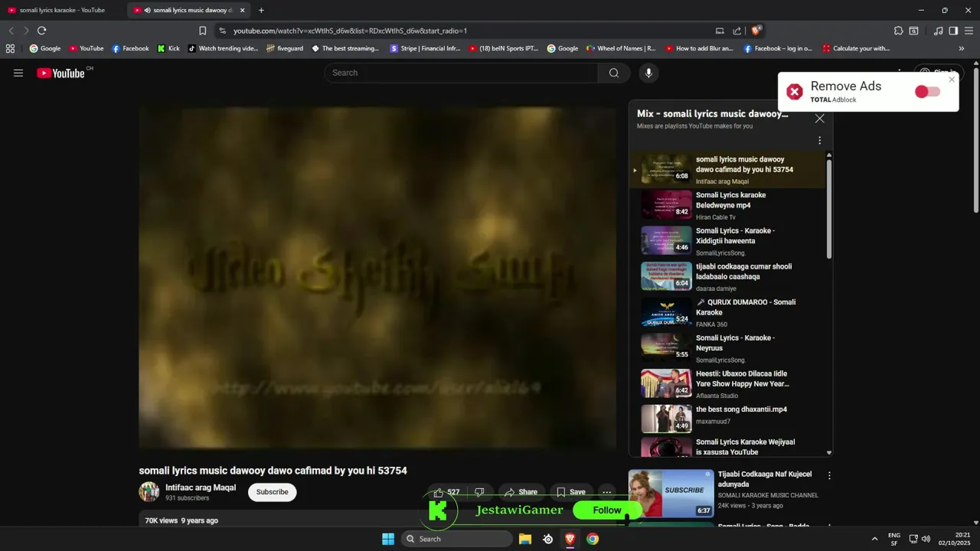This screenshot has width=980, height=551.
Task: Open the Windows Start menu
Action: tap(388, 539)
